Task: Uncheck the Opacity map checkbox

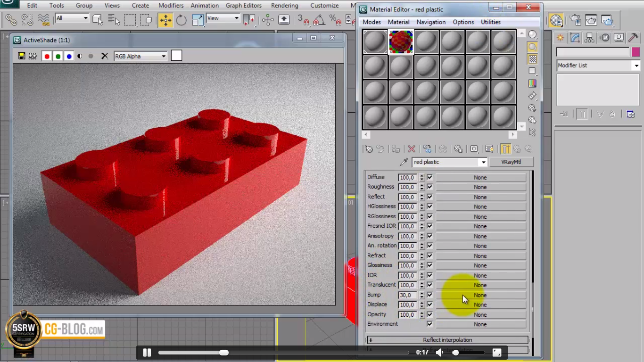Action: [x=429, y=314]
